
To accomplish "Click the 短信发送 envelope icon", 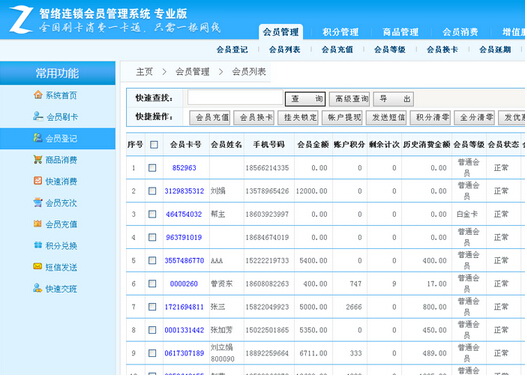I will (38, 267).
